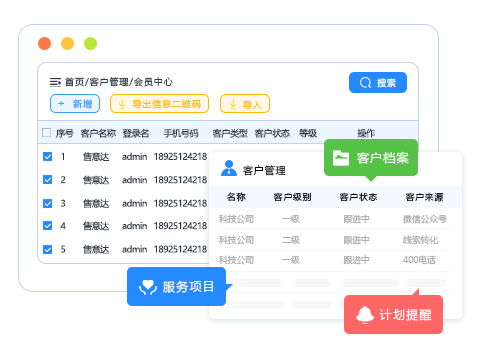Click the bell icon in 计划提醒 label
The image size is (480, 360).
[365, 315]
